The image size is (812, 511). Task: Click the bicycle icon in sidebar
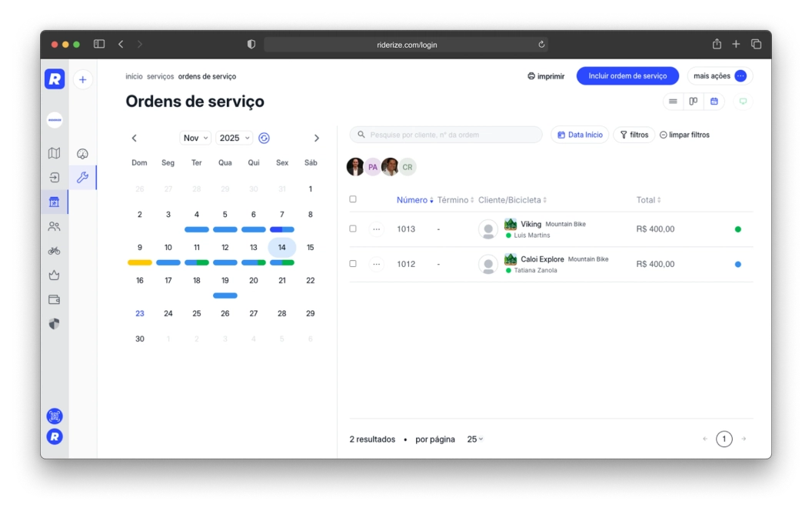pyautogui.click(x=54, y=251)
